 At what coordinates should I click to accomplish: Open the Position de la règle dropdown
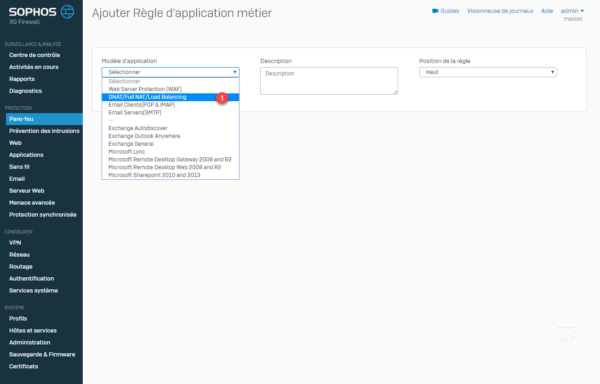[488, 72]
